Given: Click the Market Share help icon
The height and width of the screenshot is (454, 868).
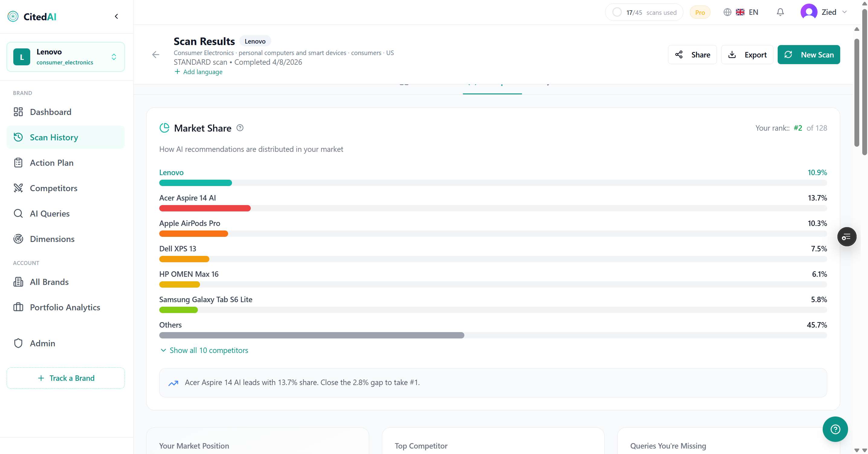Looking at the screenshot, I should pos(240,128).
